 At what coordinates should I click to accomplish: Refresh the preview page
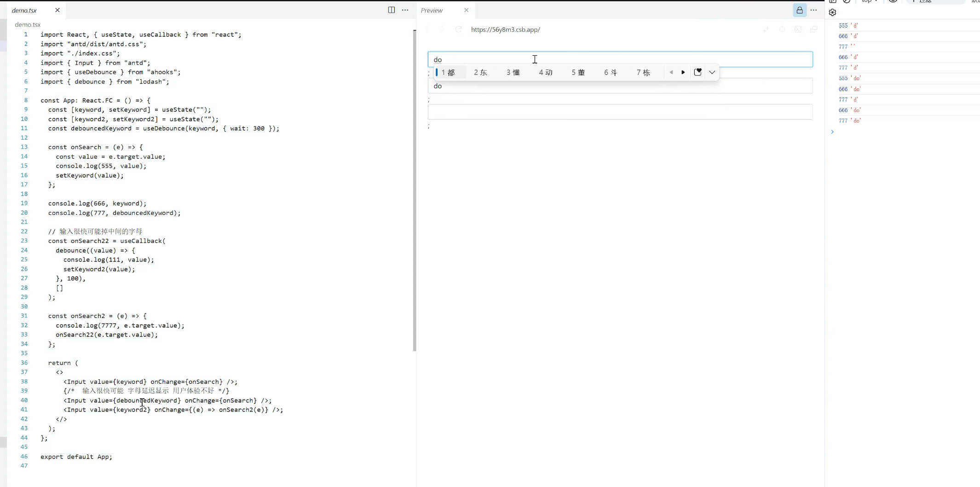point(459,29)
